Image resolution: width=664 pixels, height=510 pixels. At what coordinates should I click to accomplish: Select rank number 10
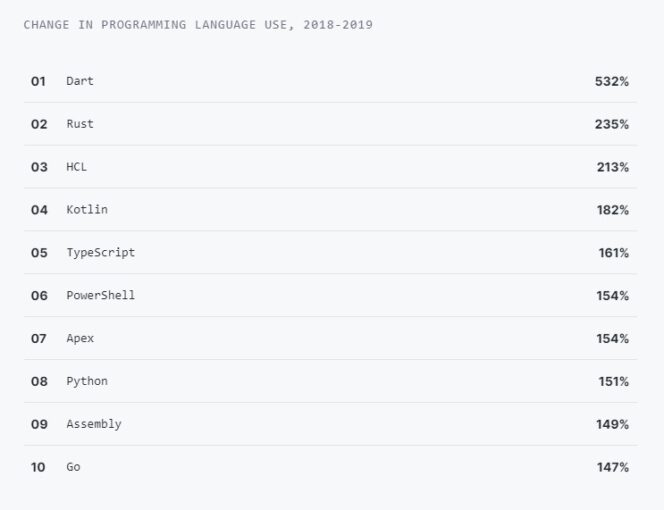tap(39, 467)
